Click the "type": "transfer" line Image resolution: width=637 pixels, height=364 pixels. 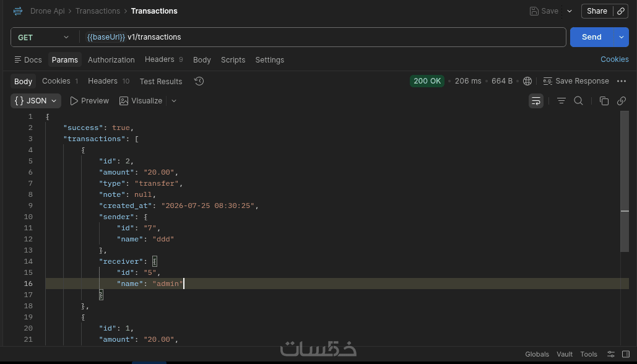tap(141, 184)
